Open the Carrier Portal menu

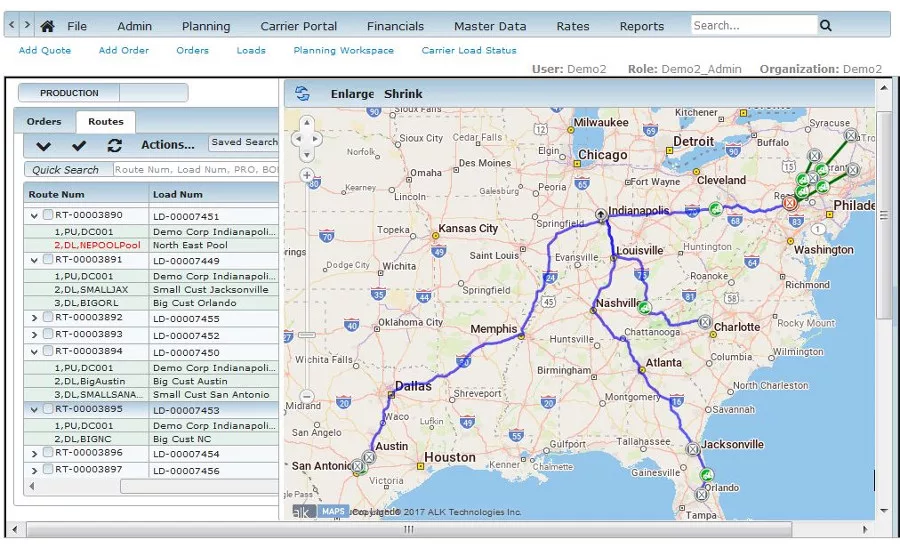pos(298,26)
